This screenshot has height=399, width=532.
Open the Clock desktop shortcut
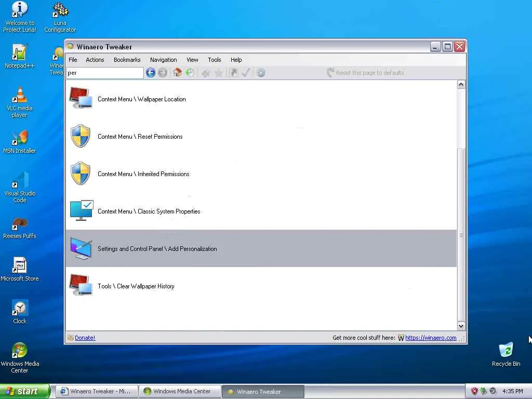(19, 312)
